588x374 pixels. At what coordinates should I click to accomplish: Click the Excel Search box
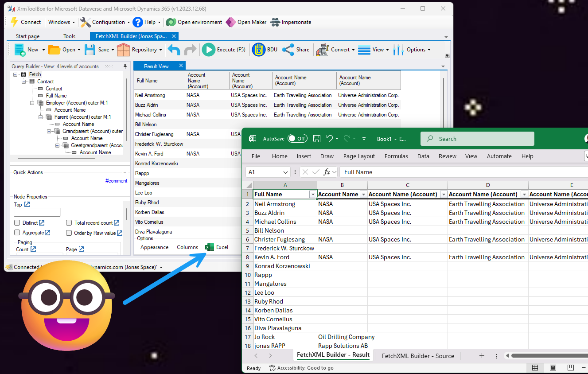(x=477, y=139)
